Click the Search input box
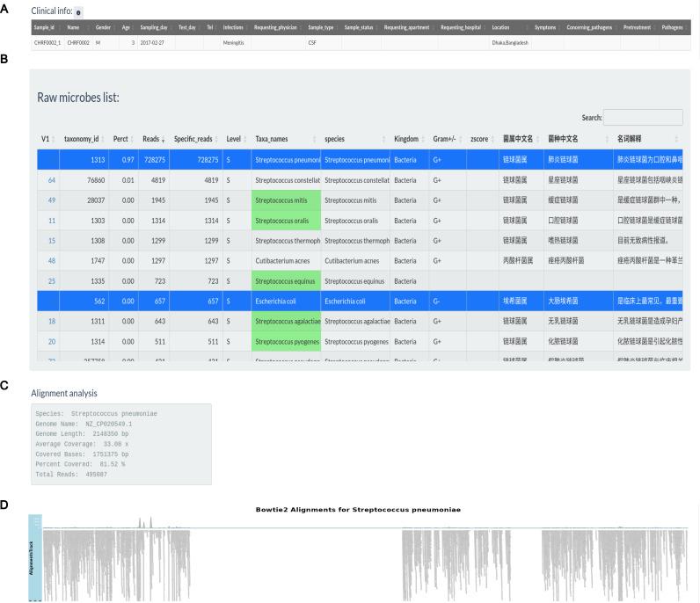 pos(643,117)
